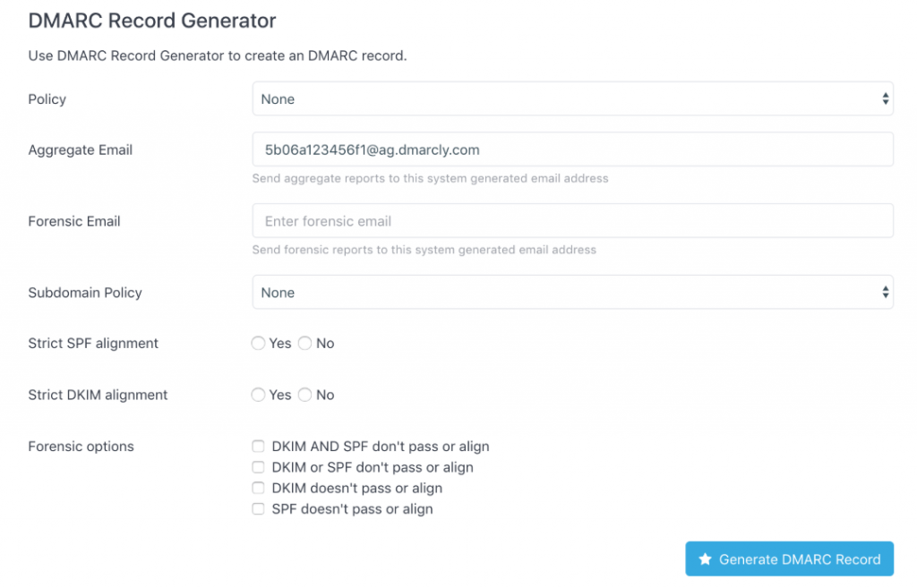Screen dimensions: 917x588
Task: Select Yes for Strict SPF alignment
Action: click(259, 344)
